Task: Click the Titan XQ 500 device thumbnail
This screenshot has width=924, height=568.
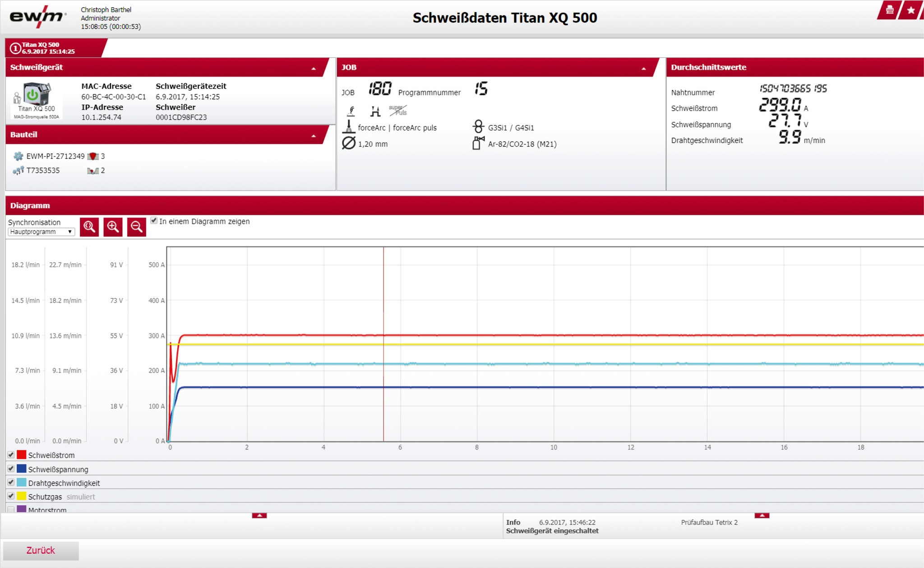Action: point(36,101)
